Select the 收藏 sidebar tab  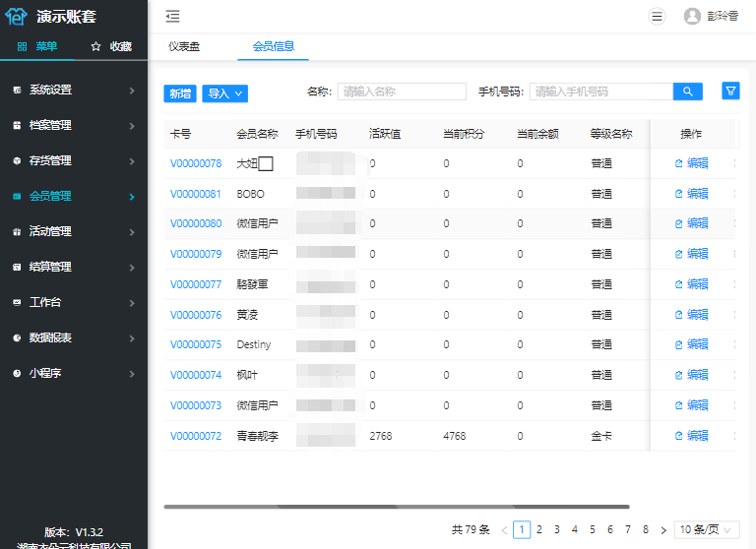click(111, 46)
